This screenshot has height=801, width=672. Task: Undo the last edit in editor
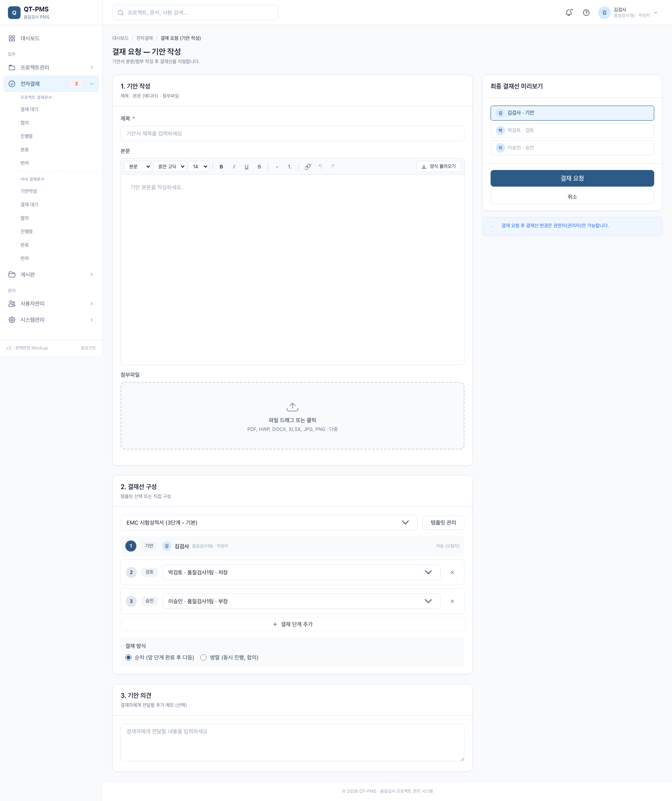click(320, 167)
